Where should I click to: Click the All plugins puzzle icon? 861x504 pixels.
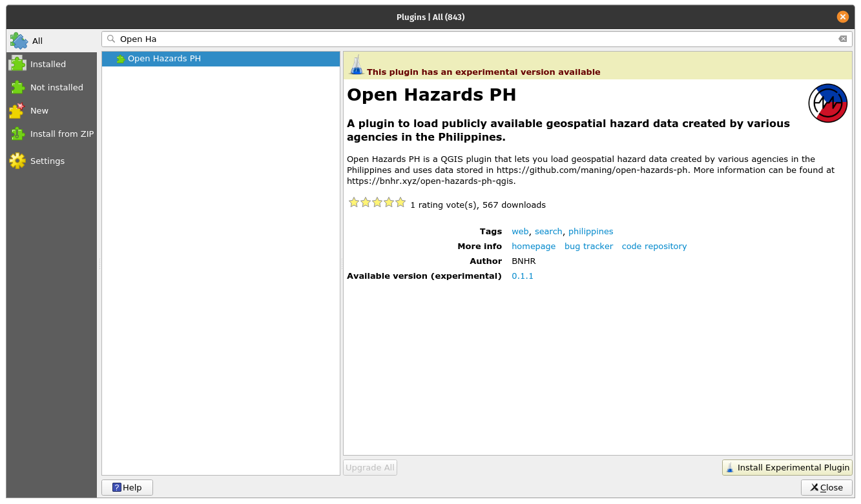click(19, 41)
